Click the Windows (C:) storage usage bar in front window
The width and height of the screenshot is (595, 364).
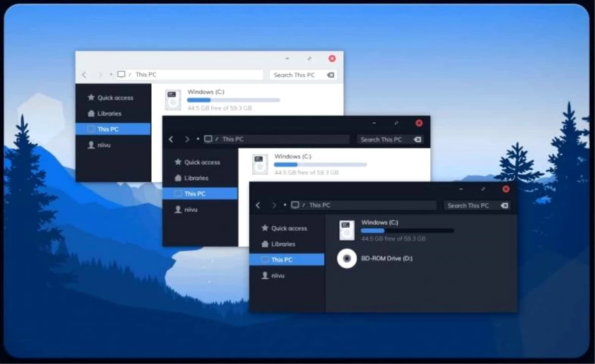point(407,230)
